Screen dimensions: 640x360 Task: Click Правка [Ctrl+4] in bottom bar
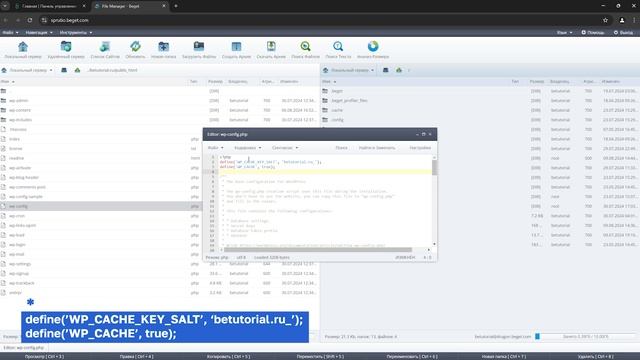(x=136, y=356)
